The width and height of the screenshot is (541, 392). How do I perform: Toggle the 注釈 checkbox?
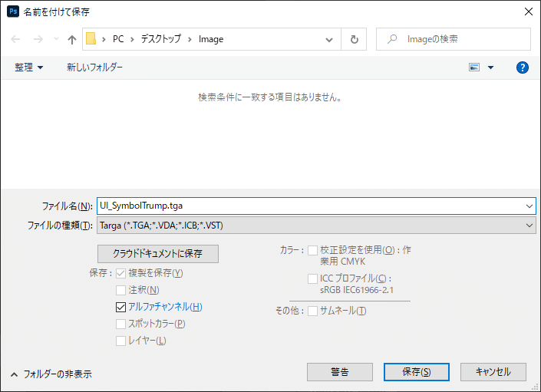click(x=120, y=290)
